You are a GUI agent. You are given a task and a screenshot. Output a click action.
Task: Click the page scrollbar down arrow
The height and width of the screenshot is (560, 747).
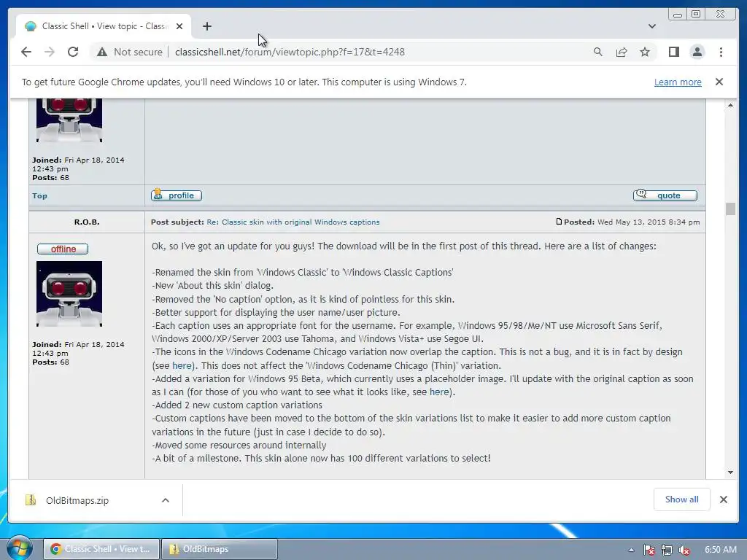click(x=730, y=472)
